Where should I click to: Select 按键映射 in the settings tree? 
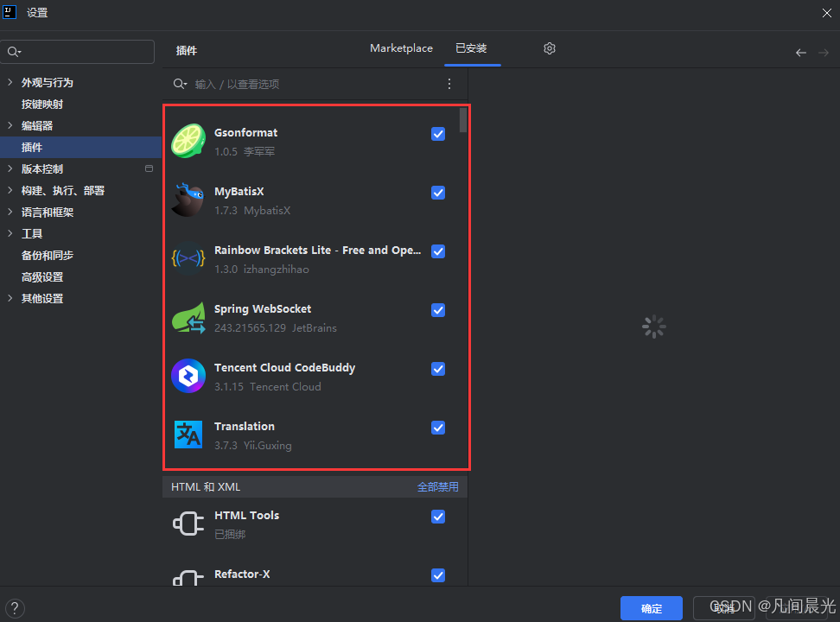[x=42, y=104]
